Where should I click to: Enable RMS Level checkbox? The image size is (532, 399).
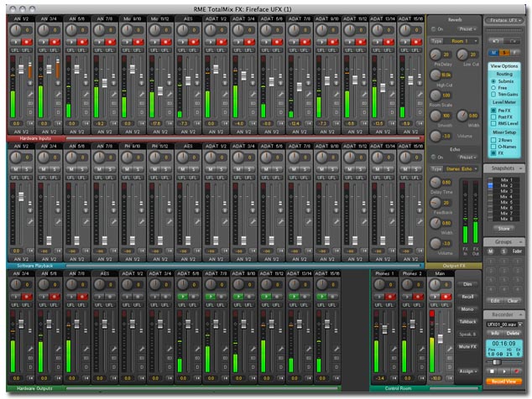(492, 122)
